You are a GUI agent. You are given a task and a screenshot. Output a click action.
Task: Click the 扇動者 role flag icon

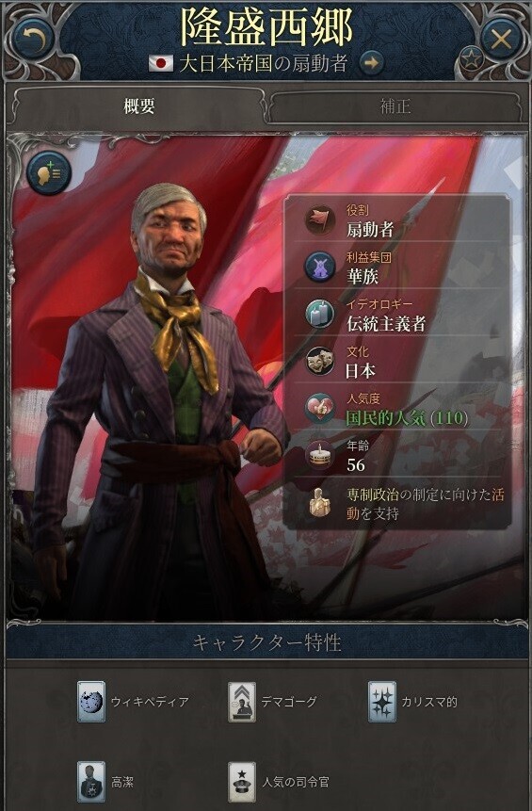click(319, 219)
